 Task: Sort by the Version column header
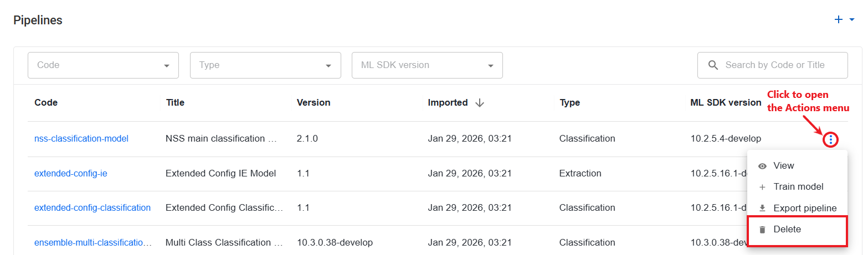(314, 102)
